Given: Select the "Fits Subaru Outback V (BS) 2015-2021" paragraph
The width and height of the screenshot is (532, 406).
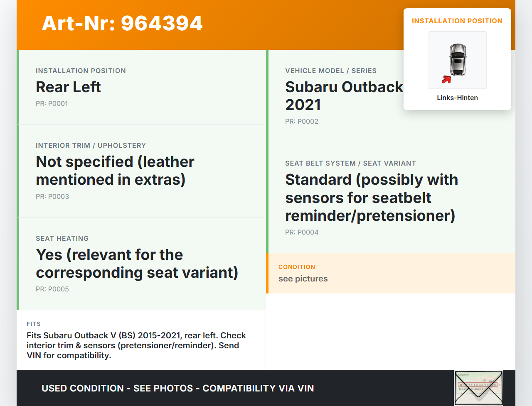Looking at the screenshot, I should point(136,345).
